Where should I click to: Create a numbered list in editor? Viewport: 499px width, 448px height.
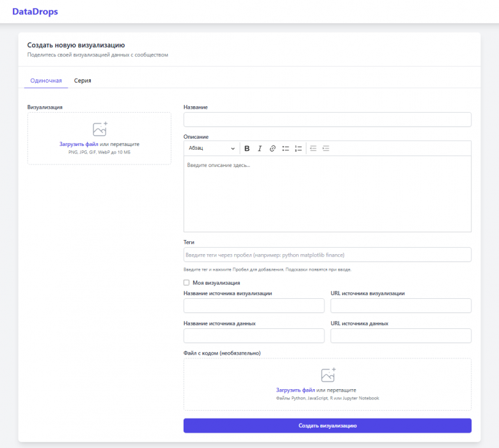(298, 148)
